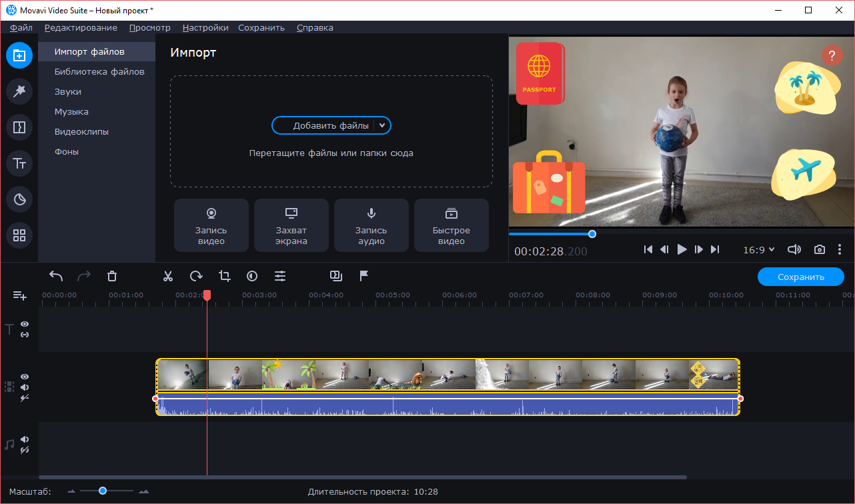Open the Filters tab with magic wand icon
This screenshot has width=855, height=504.
click(19, 91)
